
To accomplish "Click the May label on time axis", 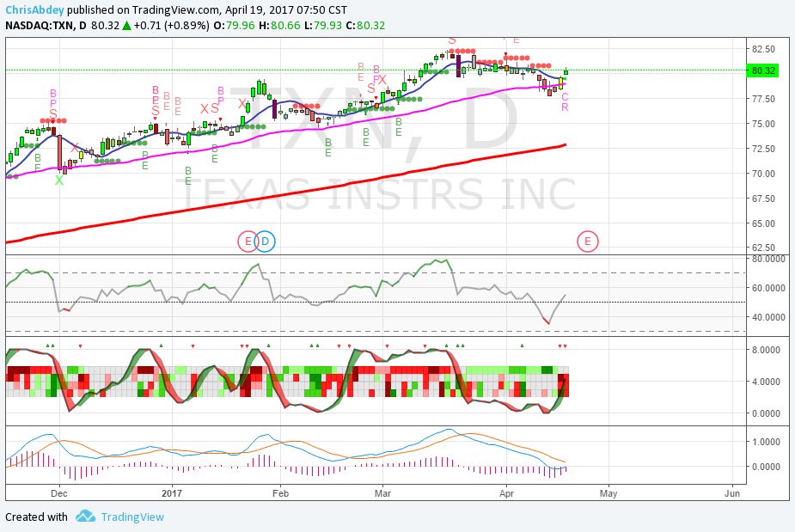I will 608,493.
